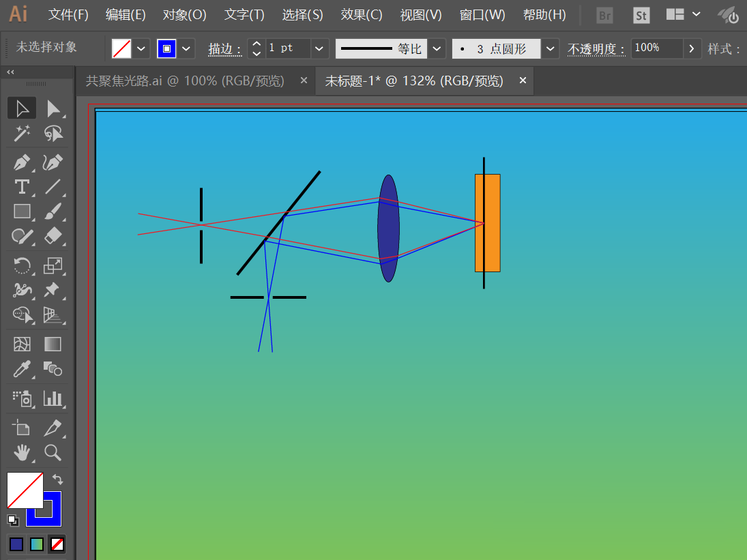Select the Line Segment tool
This screenshot has width=747, height=560.
(x=53, y=187)
